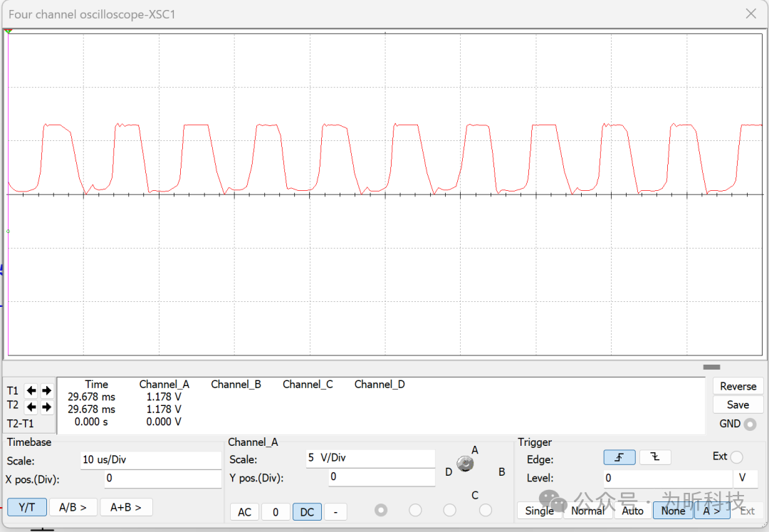769x532 pixels.
Task: Select third channel radio button
Action: pyautogui.click(x=450, y=511)
